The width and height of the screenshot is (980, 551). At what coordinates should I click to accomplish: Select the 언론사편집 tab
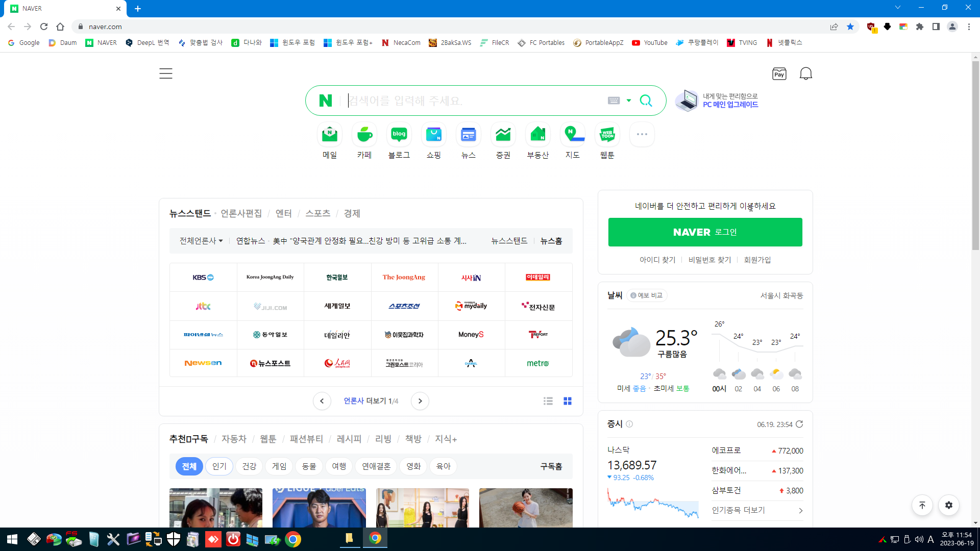coord(241,213)
